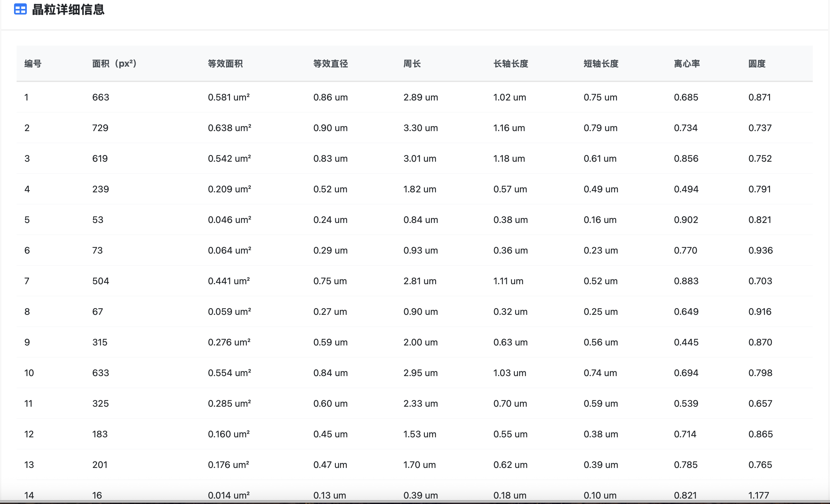Click the 1.11 um major axis cell

click(508, 281)
